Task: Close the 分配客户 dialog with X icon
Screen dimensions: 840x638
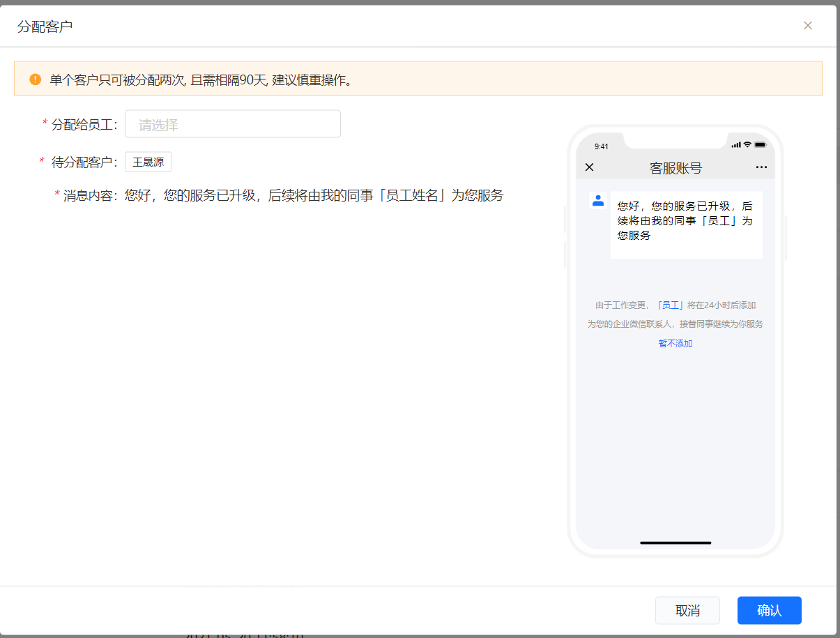Action: (808, 26)
